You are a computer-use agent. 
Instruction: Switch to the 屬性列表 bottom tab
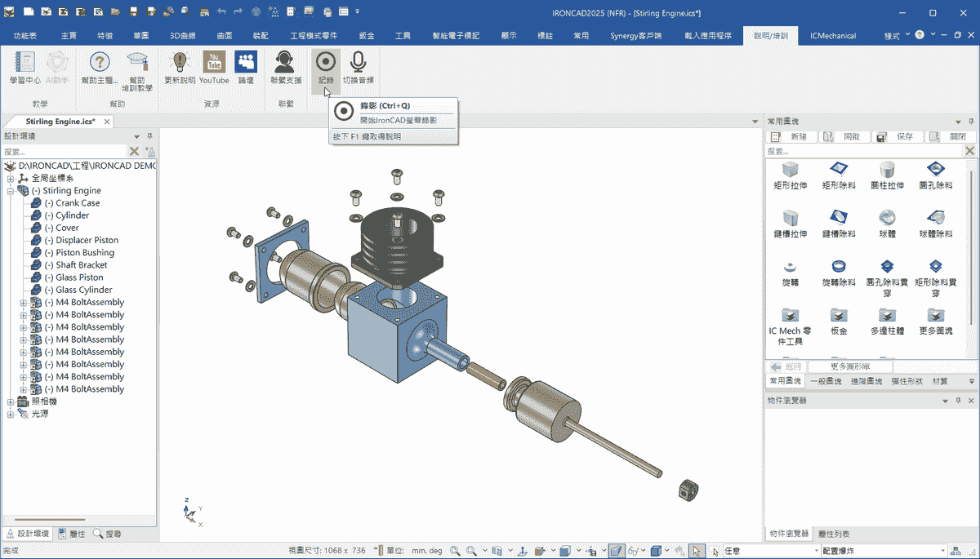point(834,533)
